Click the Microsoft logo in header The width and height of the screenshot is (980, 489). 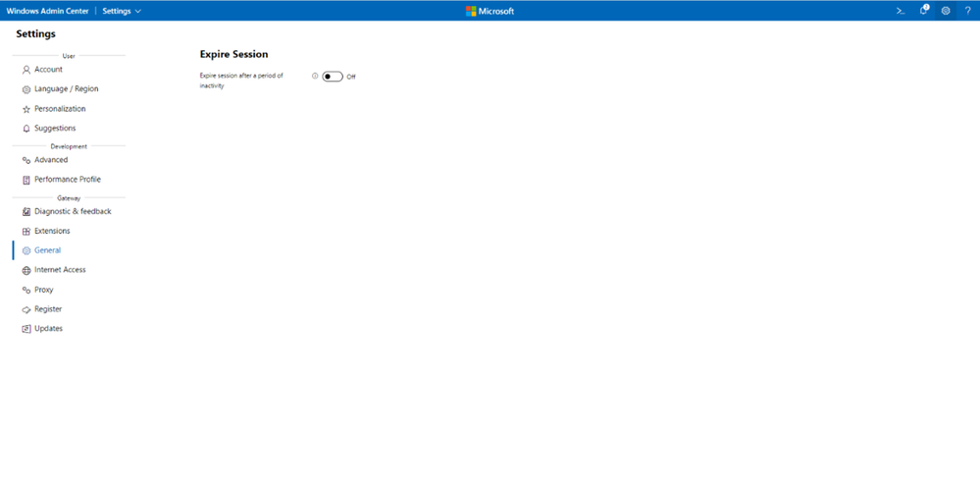pos(490,11)
